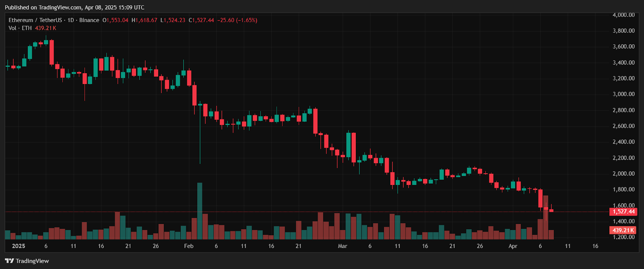Click the 1D interval label in the legend
This screenshot has width=644, height=269.
pos(71,20)
